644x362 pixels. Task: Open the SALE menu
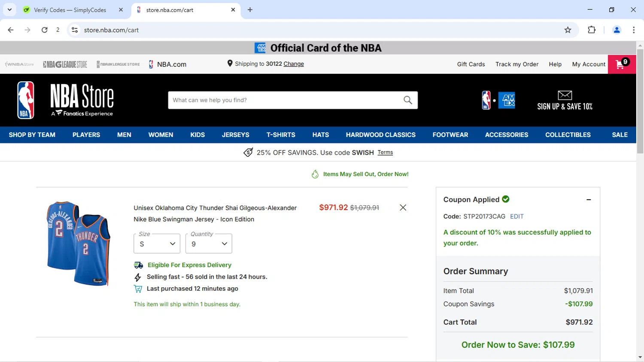[x=620, y=135]
